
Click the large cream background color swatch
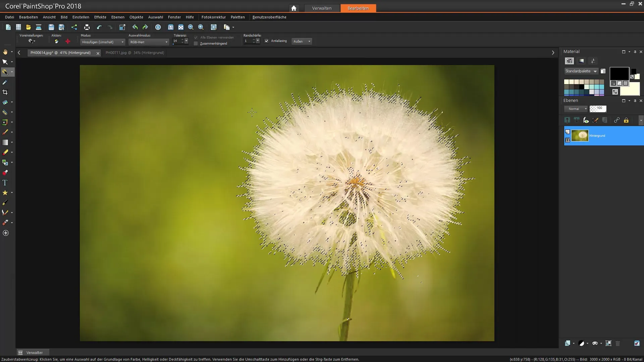tap(630, 90)
